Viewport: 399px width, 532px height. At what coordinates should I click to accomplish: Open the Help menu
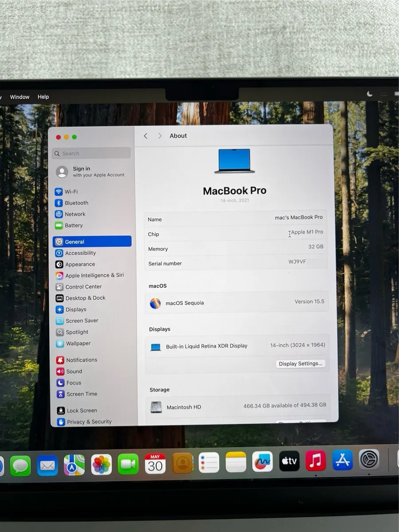click(x=43, y=97)
